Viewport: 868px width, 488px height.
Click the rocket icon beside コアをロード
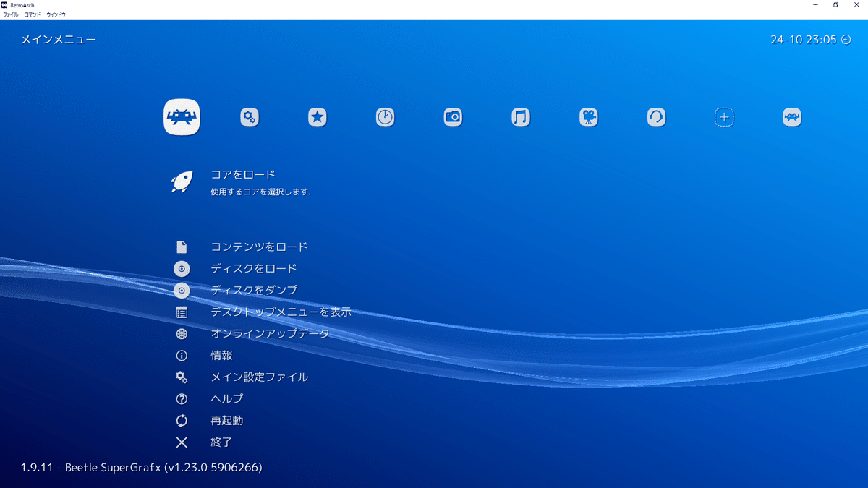(182, 181)
